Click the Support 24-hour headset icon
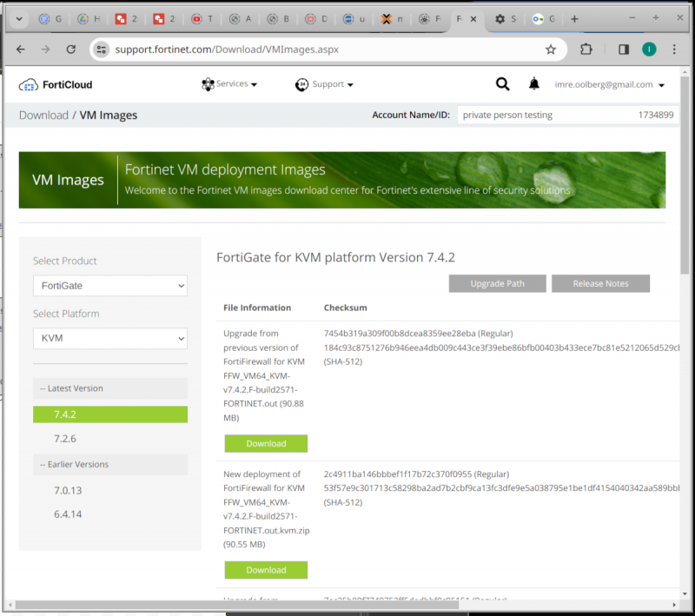The image size is (695, 616). 301,84
